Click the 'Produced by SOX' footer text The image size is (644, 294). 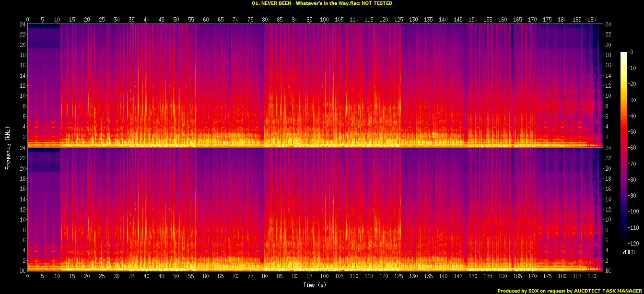coord(570,291)
